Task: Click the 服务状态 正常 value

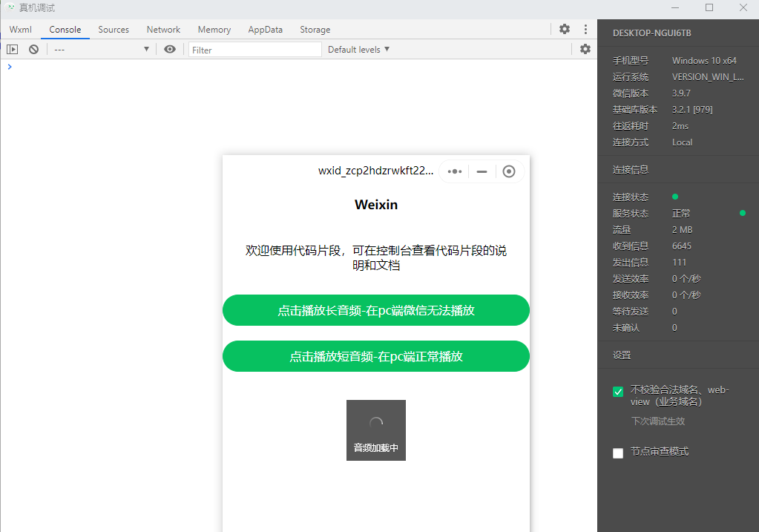Action: 681,214
